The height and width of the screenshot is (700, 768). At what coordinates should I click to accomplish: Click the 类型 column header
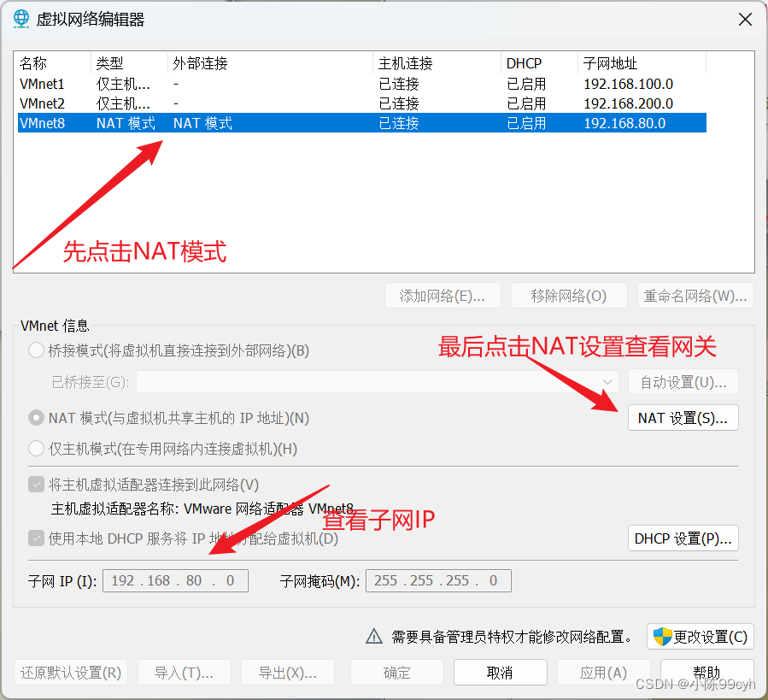[x=129, y=63]
